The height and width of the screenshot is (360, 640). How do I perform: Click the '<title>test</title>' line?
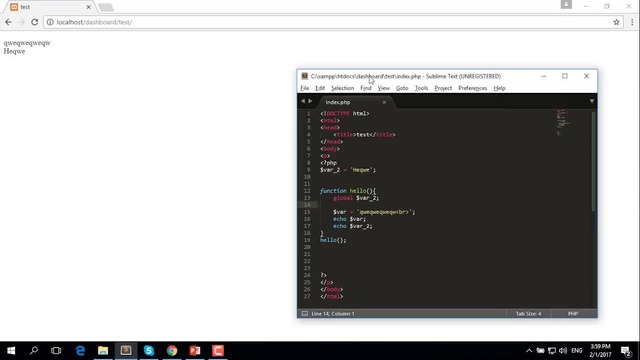(x=364, y=135)
